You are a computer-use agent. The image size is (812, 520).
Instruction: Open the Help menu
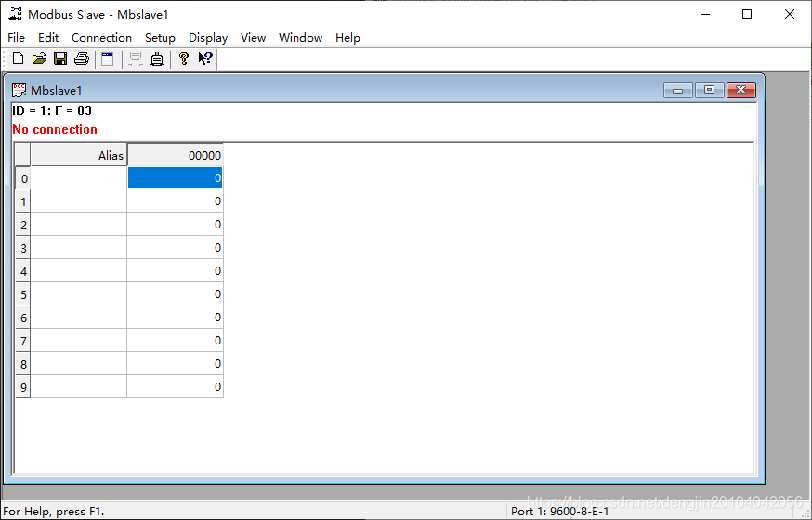(x=347, y=38)
